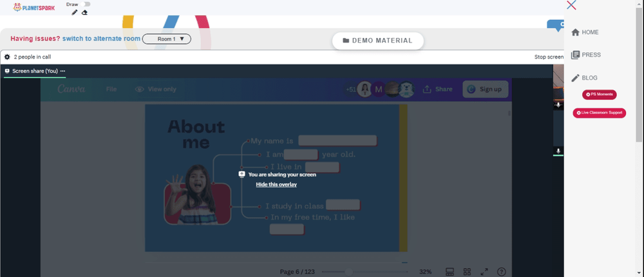Click the About me heading
Screen dimensions: 644x277
click(x=196, y=135)
